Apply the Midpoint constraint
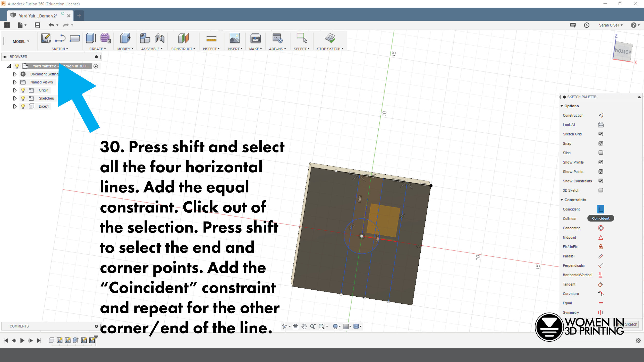This screenshot has height=362, width=644. coord(601,237)
